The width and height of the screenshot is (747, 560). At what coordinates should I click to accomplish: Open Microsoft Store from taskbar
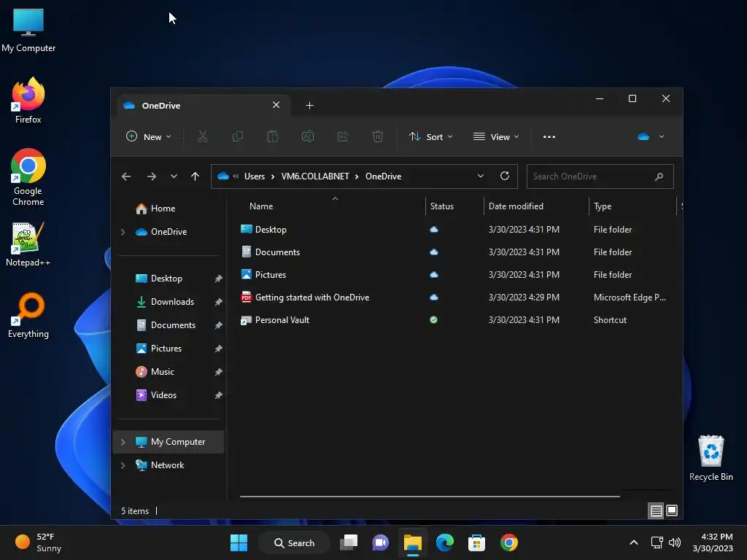click(x=476, y=542)
